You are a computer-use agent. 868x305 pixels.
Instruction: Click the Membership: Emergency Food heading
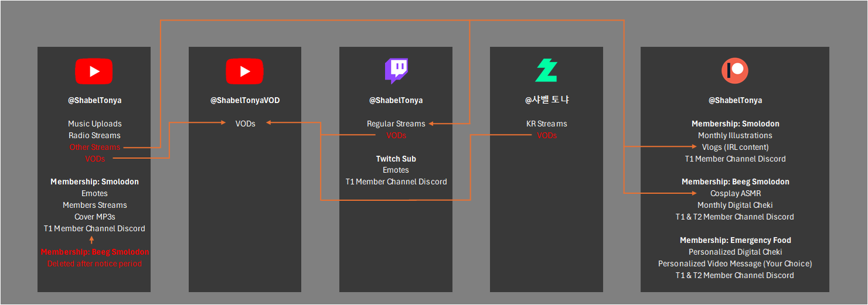[735, 240]
